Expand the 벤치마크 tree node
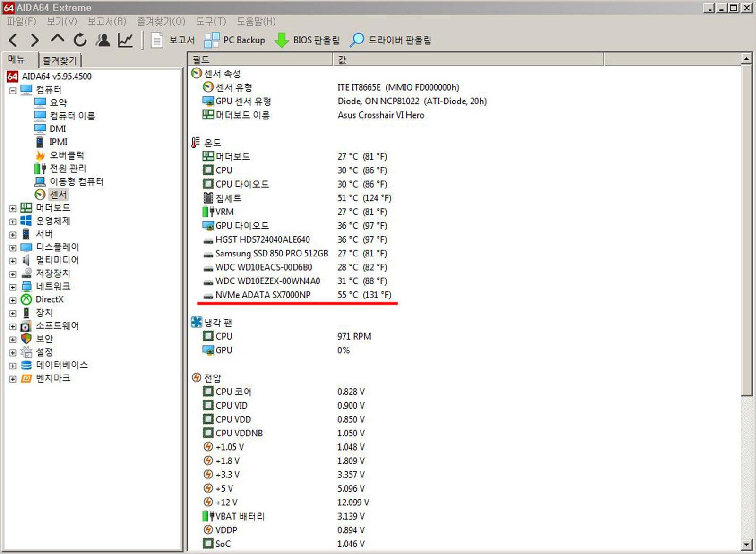The image size is (756, 554). (x=12, y=378)
